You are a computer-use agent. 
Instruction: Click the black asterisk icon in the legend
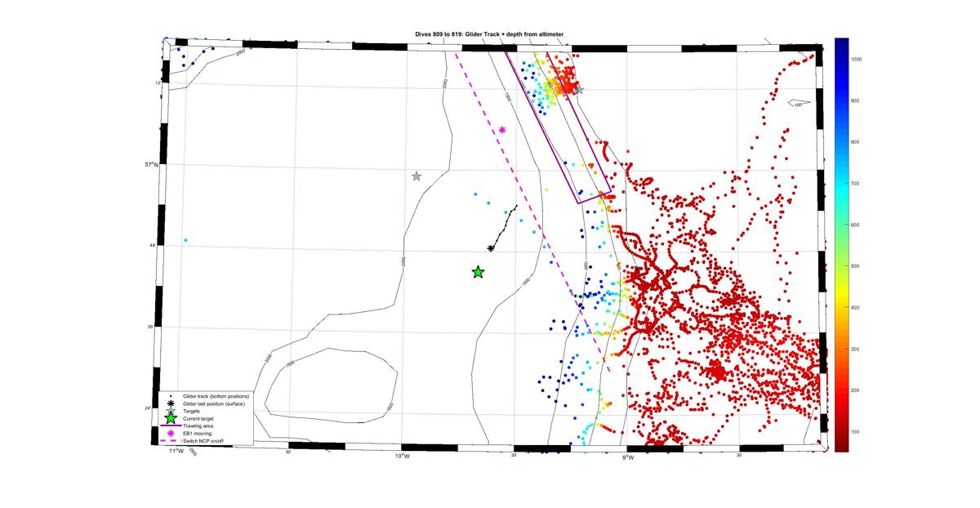tap(171, 403)
